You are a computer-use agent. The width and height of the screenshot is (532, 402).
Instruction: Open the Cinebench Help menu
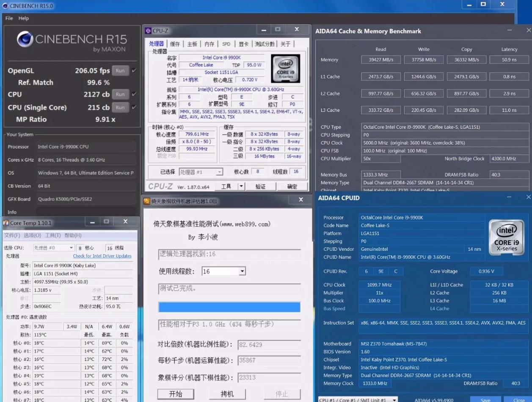[x=24, y=18]
